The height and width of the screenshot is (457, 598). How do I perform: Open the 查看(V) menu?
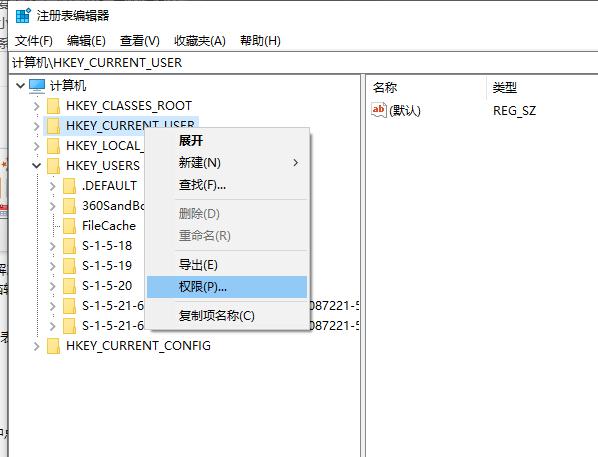tap(140, 40)
